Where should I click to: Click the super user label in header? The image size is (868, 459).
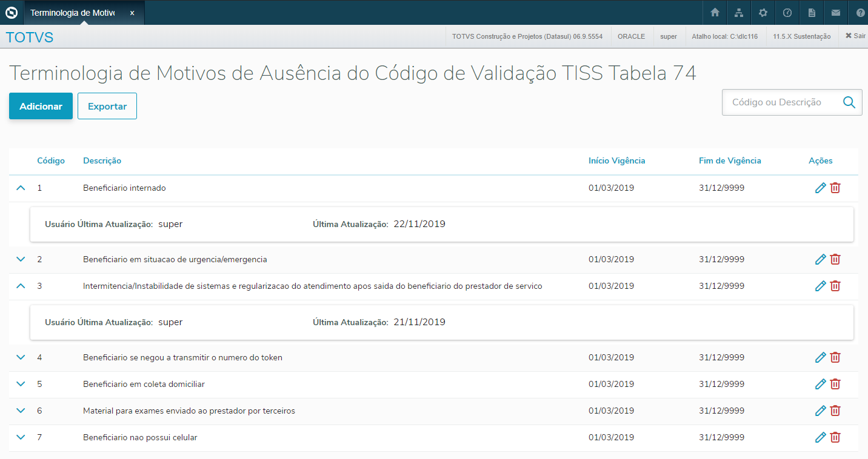pyautogui.click(x=669, y=36)
